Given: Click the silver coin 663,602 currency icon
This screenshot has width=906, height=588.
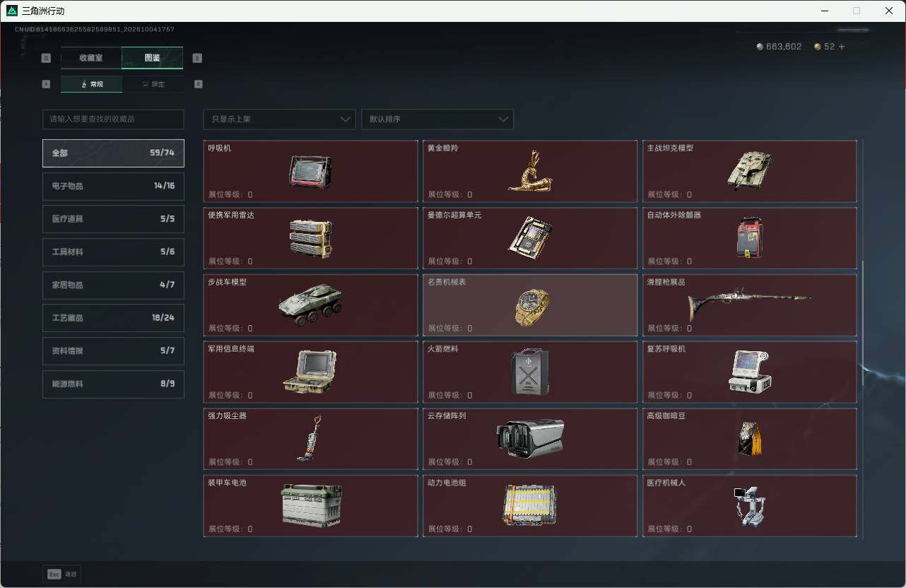Looking at the screenshot, I should (x=760, y=47).
